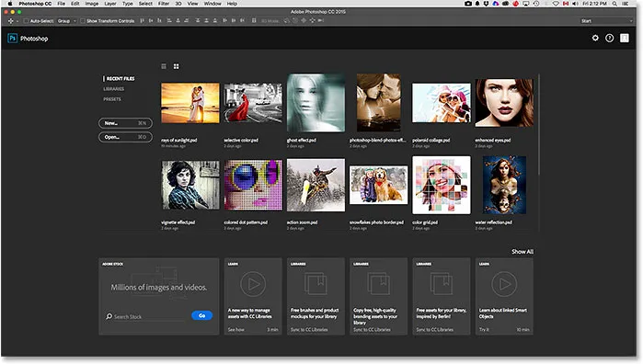Viewport: 643px width, 364px height.
Task: Click the Distribute top edges icon
Action: (198, 20)
